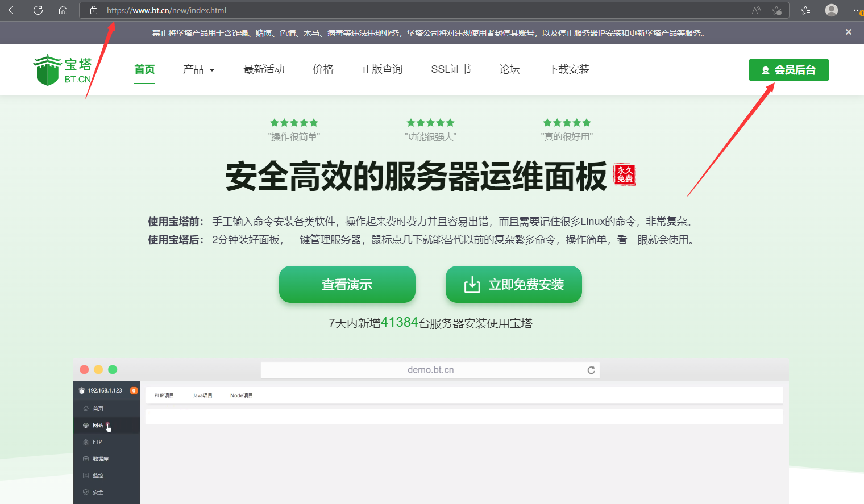Viewport: 864px width, 504px height.
Task: Reload the page with the refresh icon
Action: (x=38, y=10)
